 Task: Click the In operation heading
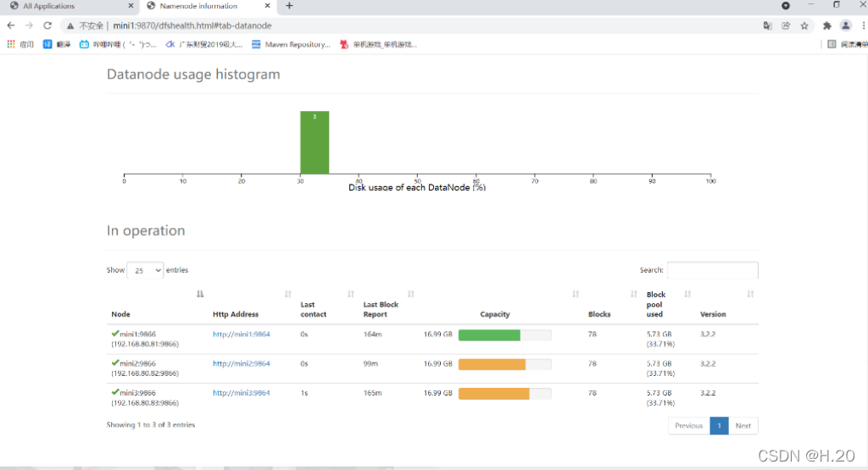146,230
